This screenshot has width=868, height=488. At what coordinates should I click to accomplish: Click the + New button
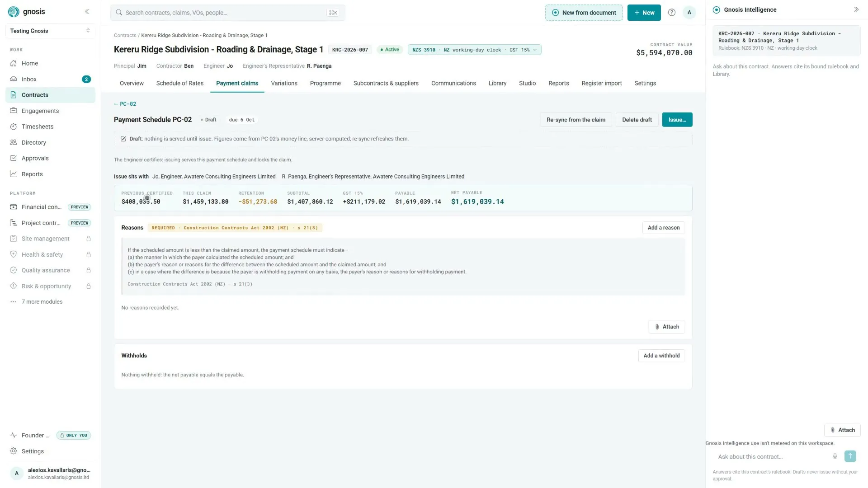click(644, 13)
